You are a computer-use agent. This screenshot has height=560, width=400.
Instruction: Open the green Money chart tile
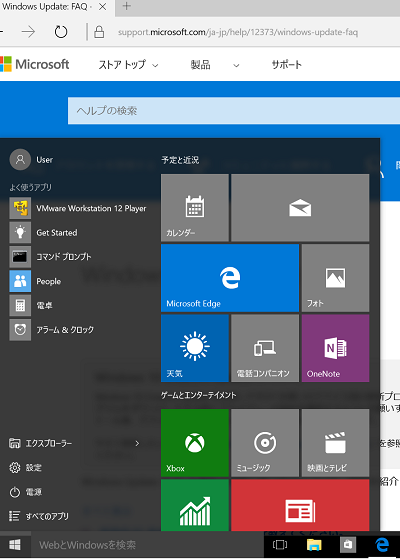tap(195, 505)
